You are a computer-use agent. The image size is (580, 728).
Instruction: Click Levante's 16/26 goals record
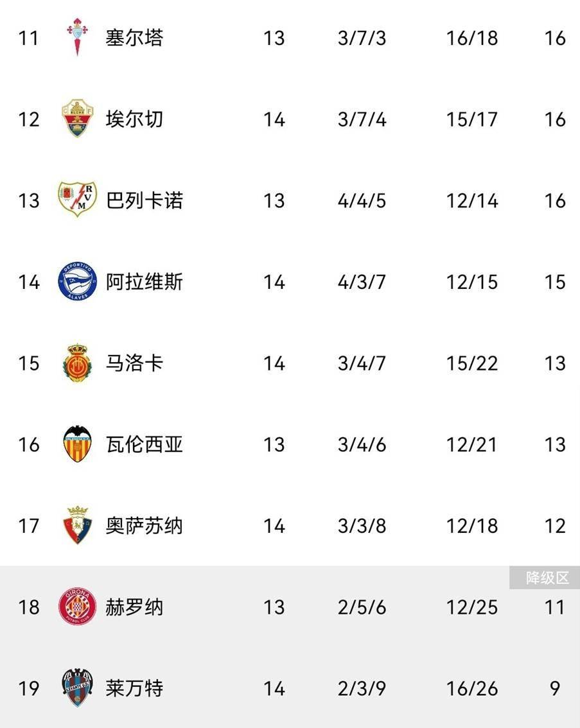click(x=472, y=688)
